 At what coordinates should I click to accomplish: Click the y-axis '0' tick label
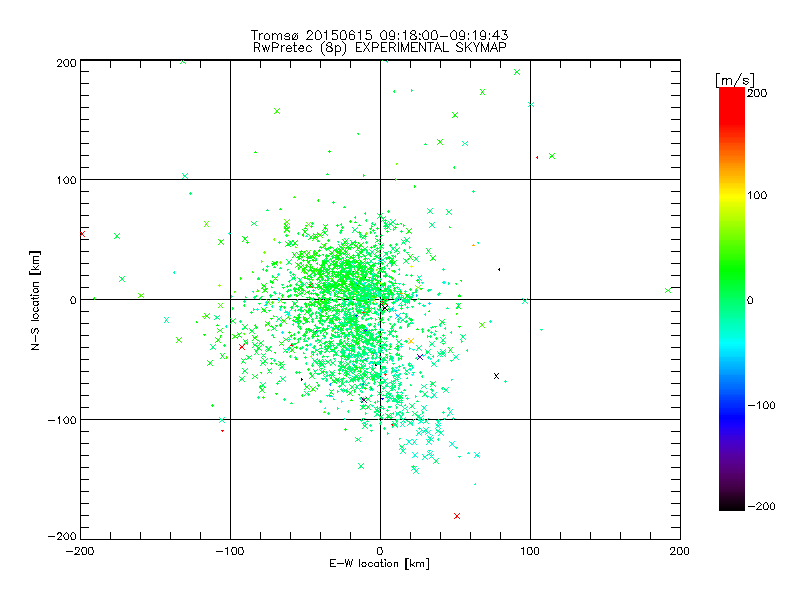(73, 300)
